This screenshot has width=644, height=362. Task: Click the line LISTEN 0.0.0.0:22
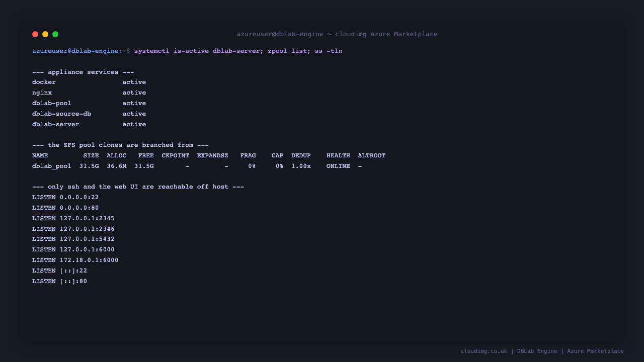click(x=65, y=198)
